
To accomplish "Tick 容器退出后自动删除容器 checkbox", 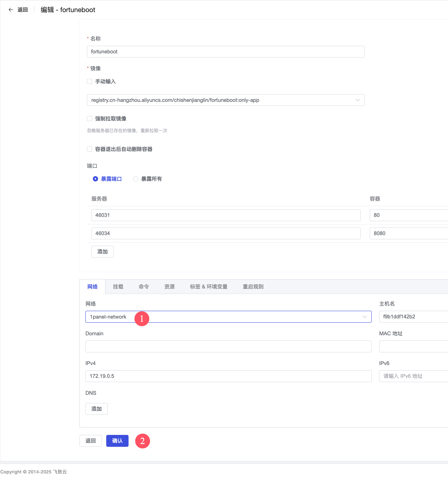I will click(90, 149).
